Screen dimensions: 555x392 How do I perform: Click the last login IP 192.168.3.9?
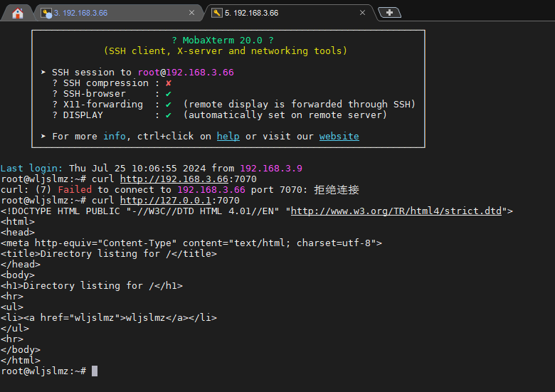[271, 169]
